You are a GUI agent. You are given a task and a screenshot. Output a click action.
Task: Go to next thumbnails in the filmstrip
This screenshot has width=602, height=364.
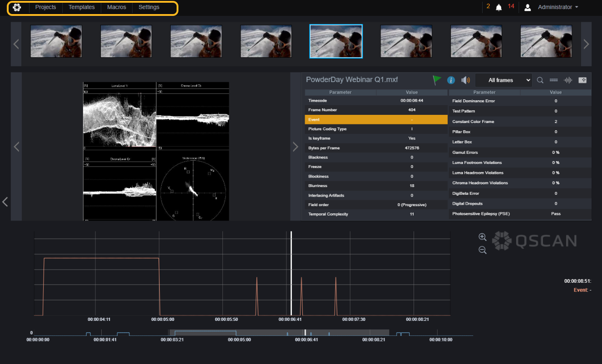pyautogui.click(x=586, y=44)
